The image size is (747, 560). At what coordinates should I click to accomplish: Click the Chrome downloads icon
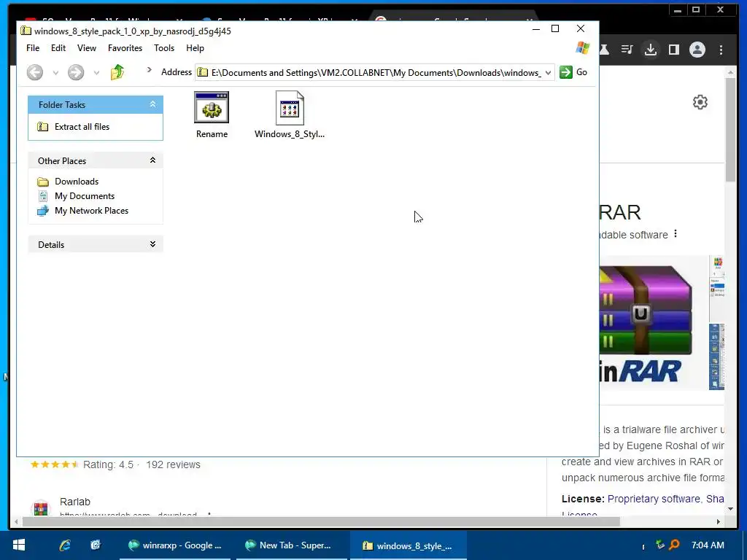click(x=650, y=50)
